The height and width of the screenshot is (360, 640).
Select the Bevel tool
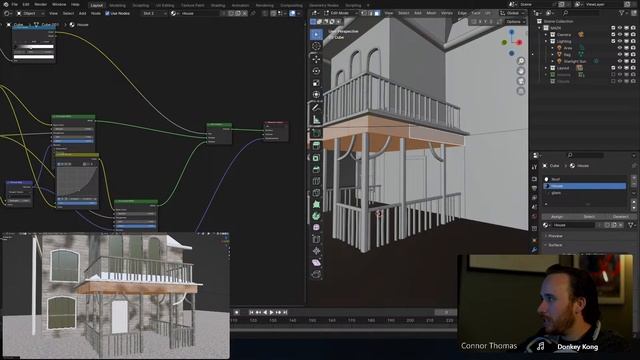coord(316,169)
